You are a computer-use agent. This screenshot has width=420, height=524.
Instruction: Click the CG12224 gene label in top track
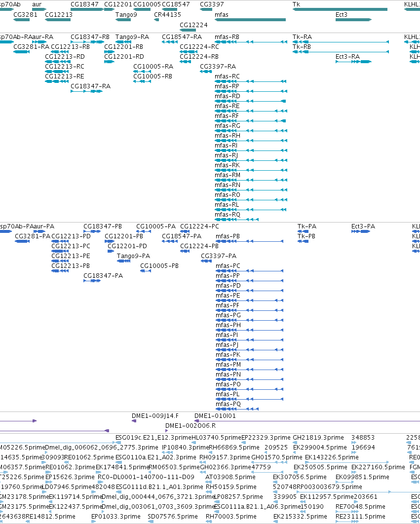(x=193, y=25)
